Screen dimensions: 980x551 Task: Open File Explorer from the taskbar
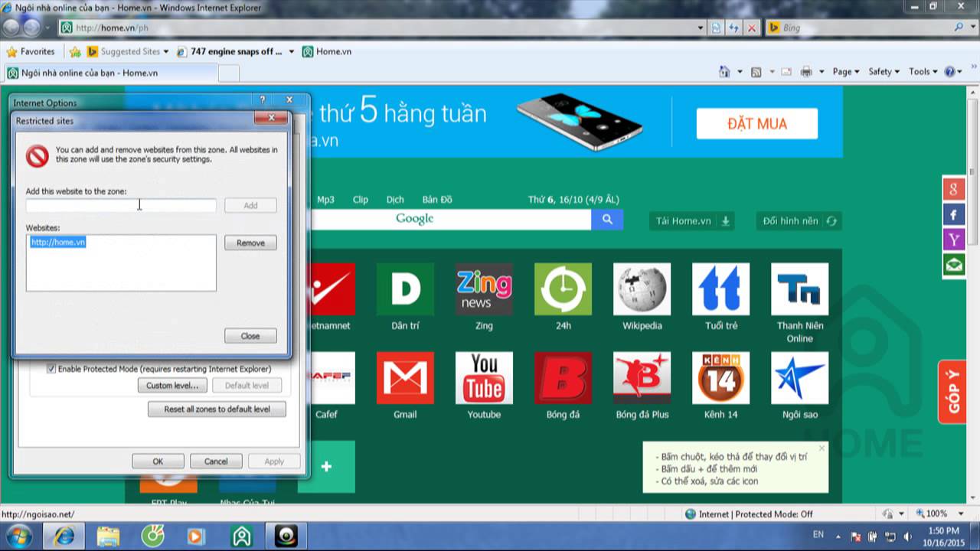108,536
